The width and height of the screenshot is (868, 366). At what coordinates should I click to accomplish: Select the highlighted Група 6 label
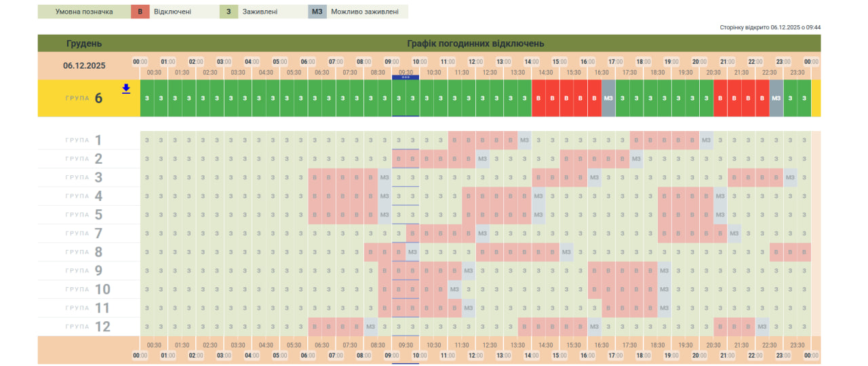[x=84, y=98]
